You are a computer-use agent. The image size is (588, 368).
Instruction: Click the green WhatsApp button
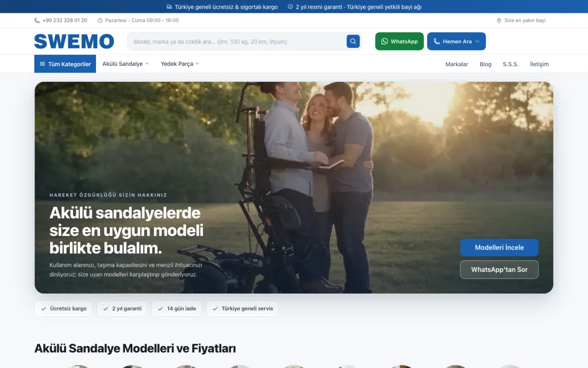[x=400, y=41]
